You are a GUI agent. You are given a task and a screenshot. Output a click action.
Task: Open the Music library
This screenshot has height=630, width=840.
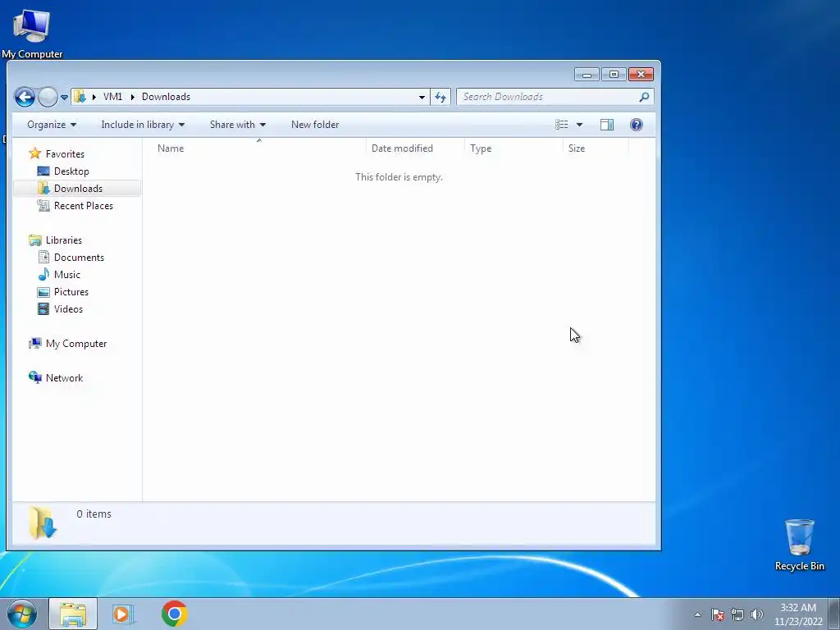[67, 275]
